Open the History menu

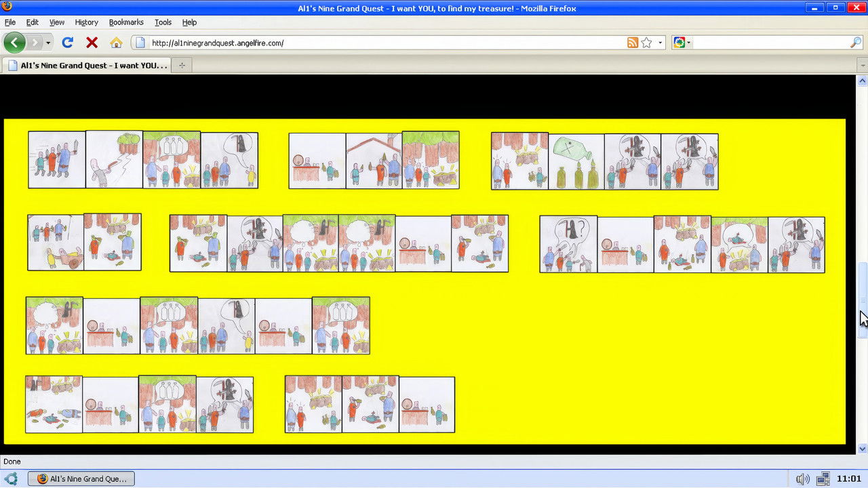(x=86, y=22)
